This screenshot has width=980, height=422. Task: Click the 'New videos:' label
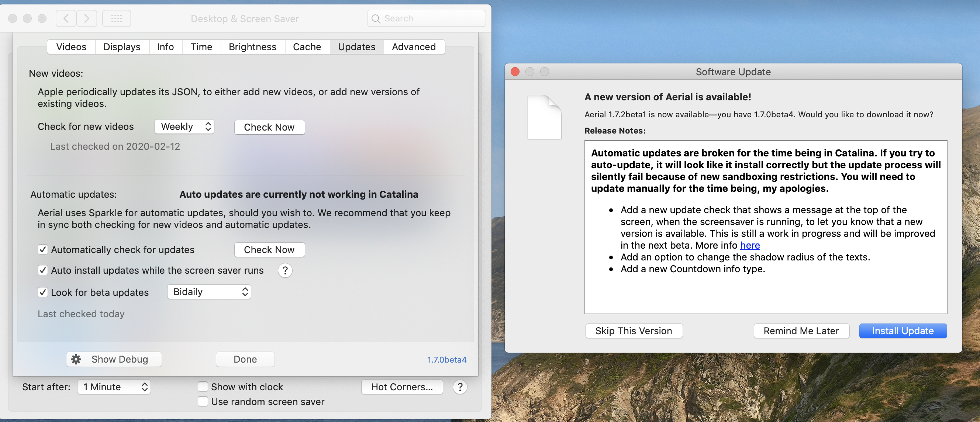point(56,73)
